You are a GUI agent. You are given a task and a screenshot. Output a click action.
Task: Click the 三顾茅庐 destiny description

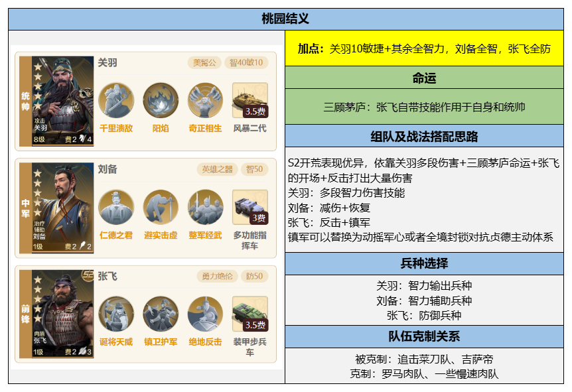(x=424, y=107)
